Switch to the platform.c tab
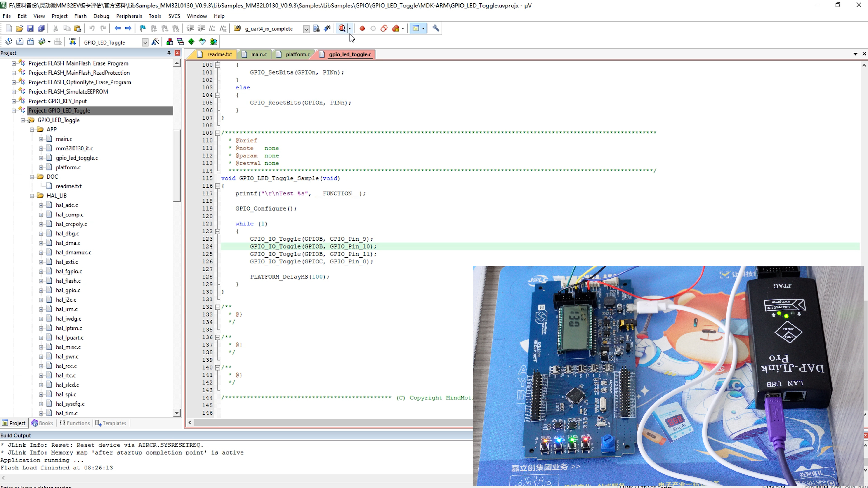This screenshot has height=488, width=868. [297, 54]
